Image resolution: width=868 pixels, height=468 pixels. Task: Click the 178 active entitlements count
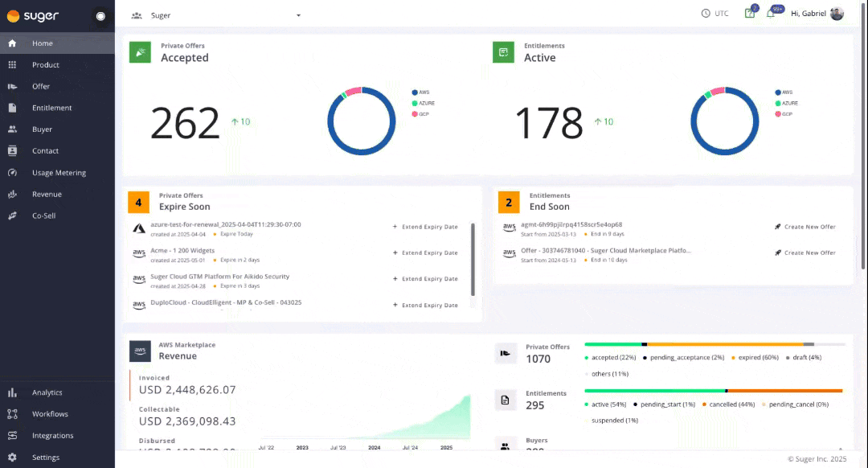point(549,123)
